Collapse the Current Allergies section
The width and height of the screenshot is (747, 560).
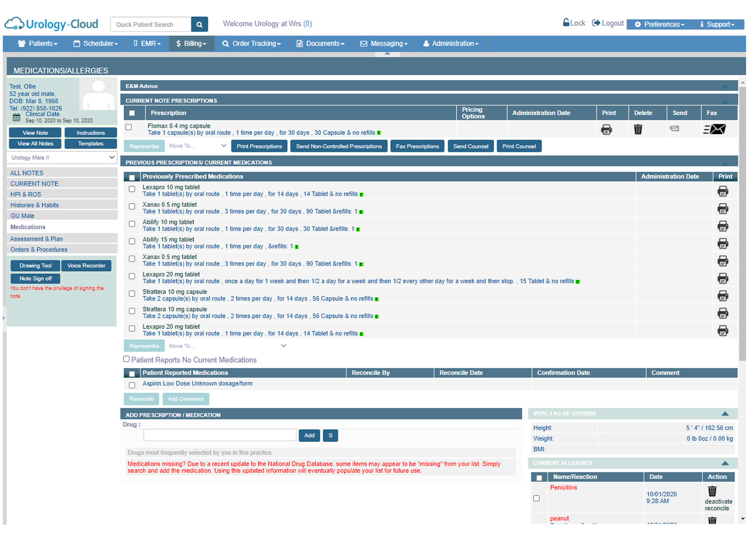pyautogui.click(x=725, y=463)
